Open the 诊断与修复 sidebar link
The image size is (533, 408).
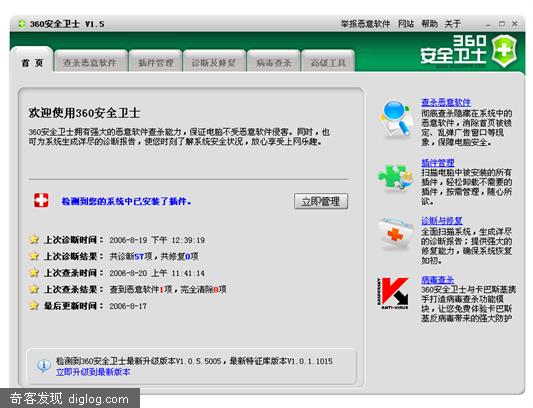pyautogui.click(x=442, y=221)
